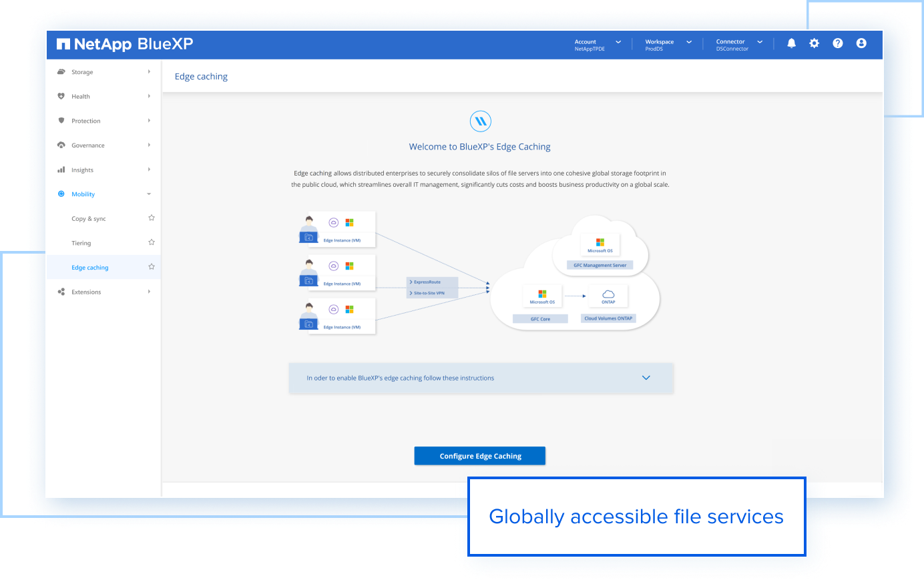Open the notifications bell icon
Screen dimensions: 924x582
pos(791,43)
